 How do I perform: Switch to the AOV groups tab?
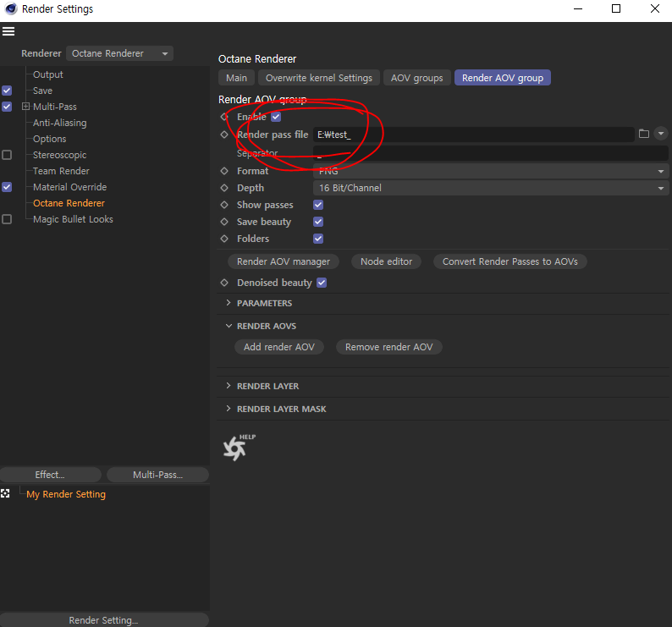[417, 78]
